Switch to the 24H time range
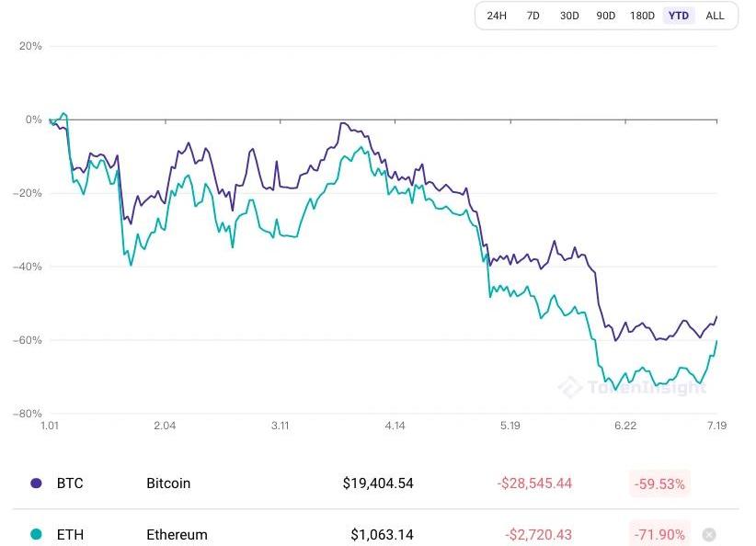 [x=497, y=16]
